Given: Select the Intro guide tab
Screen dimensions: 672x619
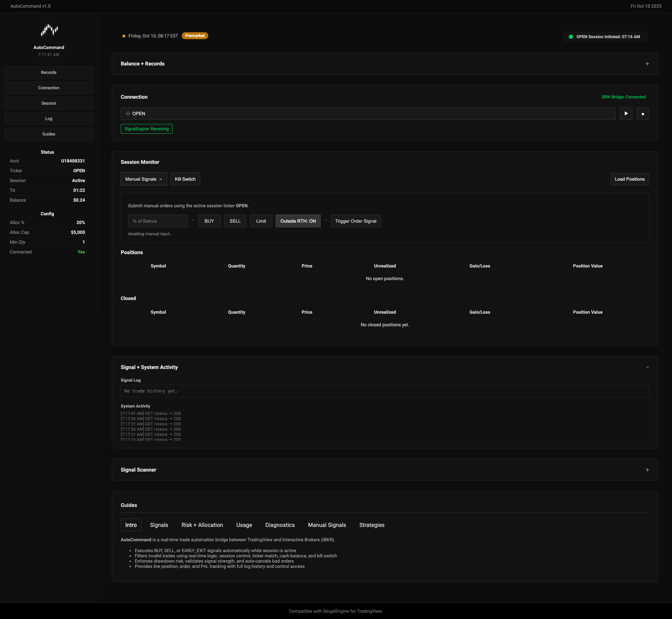Looking at the screenshot, I should [131, 525].
